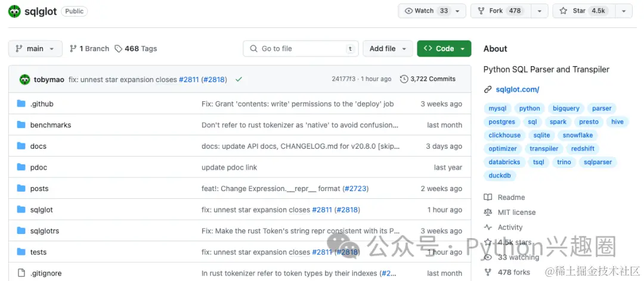Focus the Go to file search field
The width and height of the screenshot is (644, 281).
(301, 48)
